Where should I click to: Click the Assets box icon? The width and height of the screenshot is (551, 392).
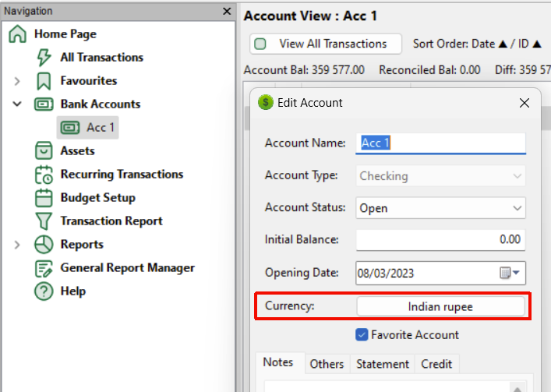(x=44, y=150)
